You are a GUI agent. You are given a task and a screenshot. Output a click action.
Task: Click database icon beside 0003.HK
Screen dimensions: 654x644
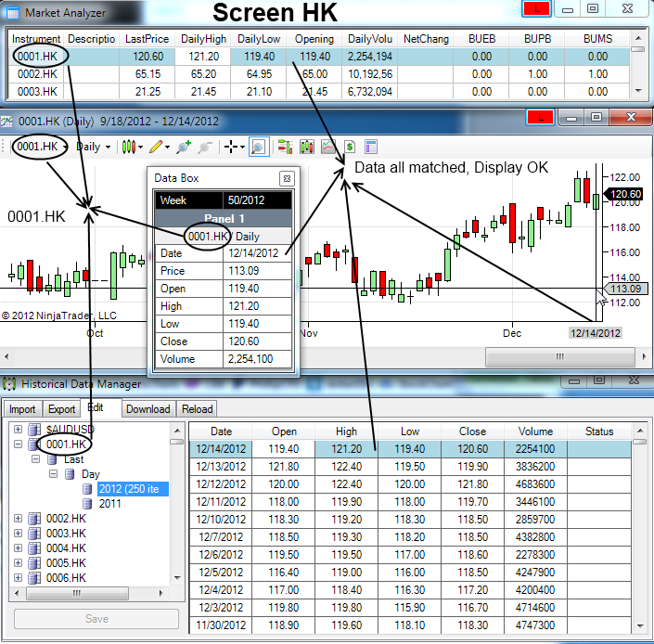34,534
